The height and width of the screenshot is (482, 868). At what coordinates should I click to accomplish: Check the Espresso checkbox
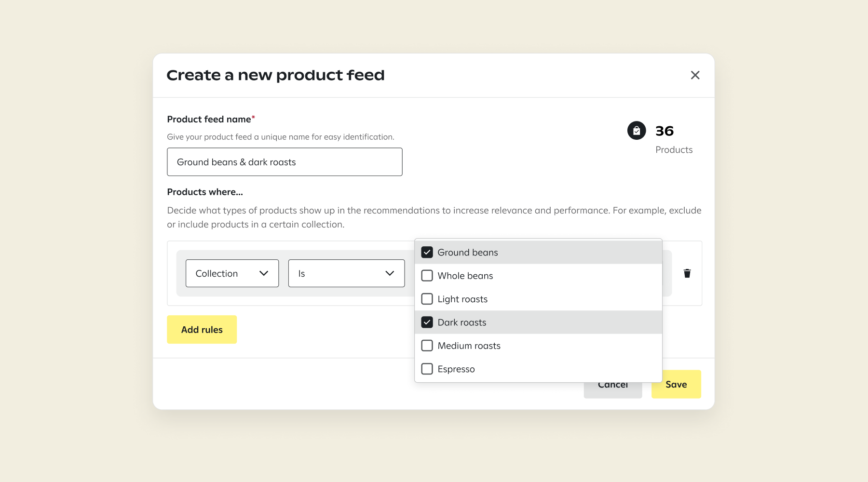click(x=427, y=369)
